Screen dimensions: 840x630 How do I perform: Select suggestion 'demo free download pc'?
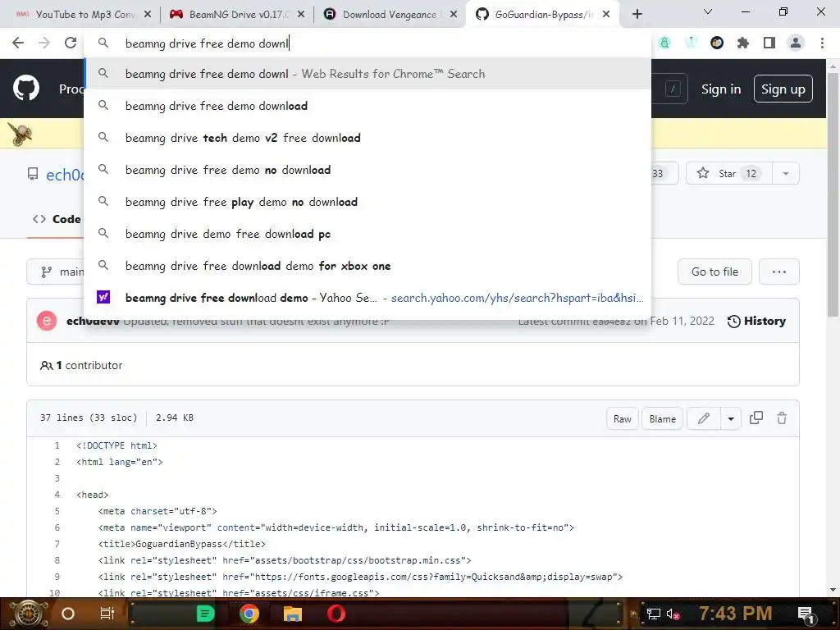367,234
